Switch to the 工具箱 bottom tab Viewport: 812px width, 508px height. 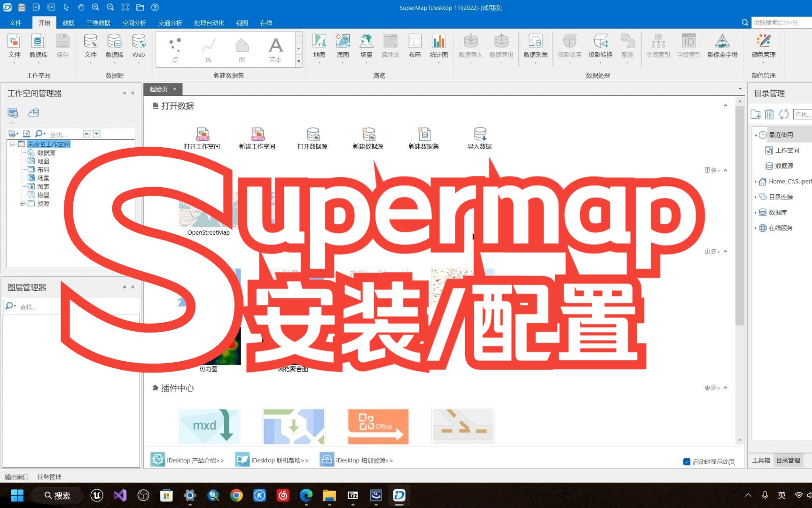pyautogui.click(x=761, y=460)
